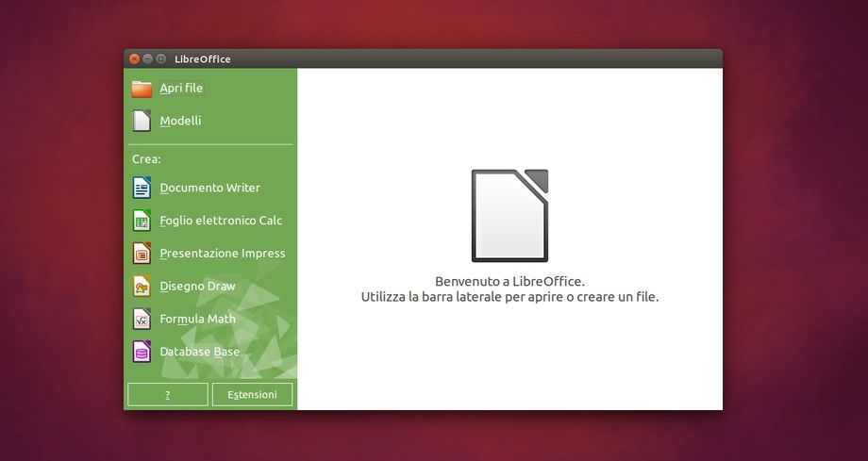This screenshot has width=868, height=461.
Task: Click the template page icon beside Modelli
Action: 142,121
